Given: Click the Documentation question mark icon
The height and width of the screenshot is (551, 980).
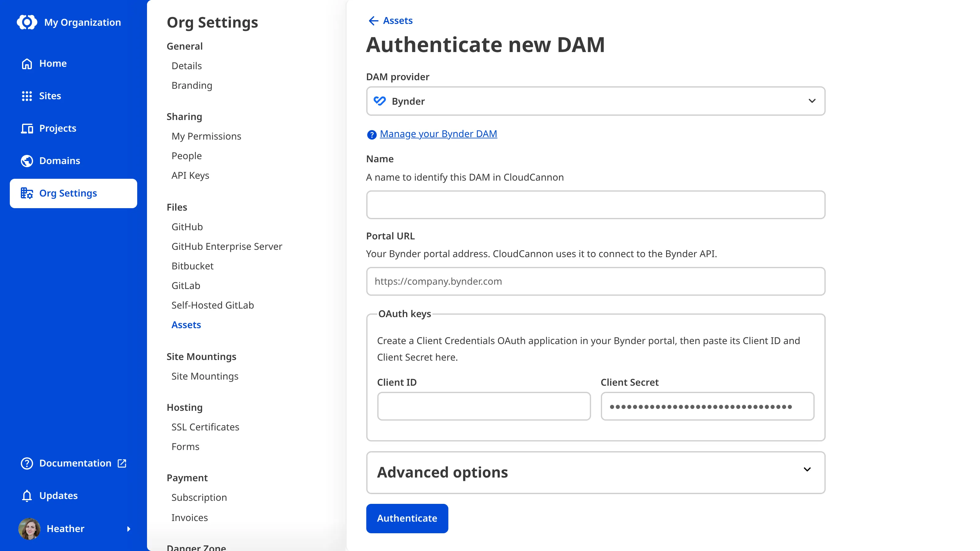Looking at the screenshot, I should coord(27,463).
